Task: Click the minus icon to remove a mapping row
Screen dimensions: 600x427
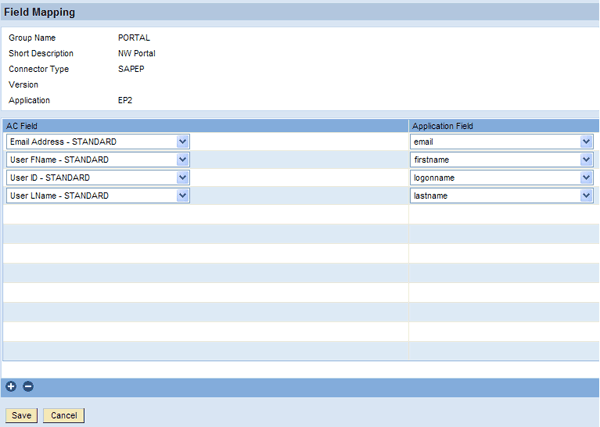Action: pyautogui.click(x=28, y=386)
